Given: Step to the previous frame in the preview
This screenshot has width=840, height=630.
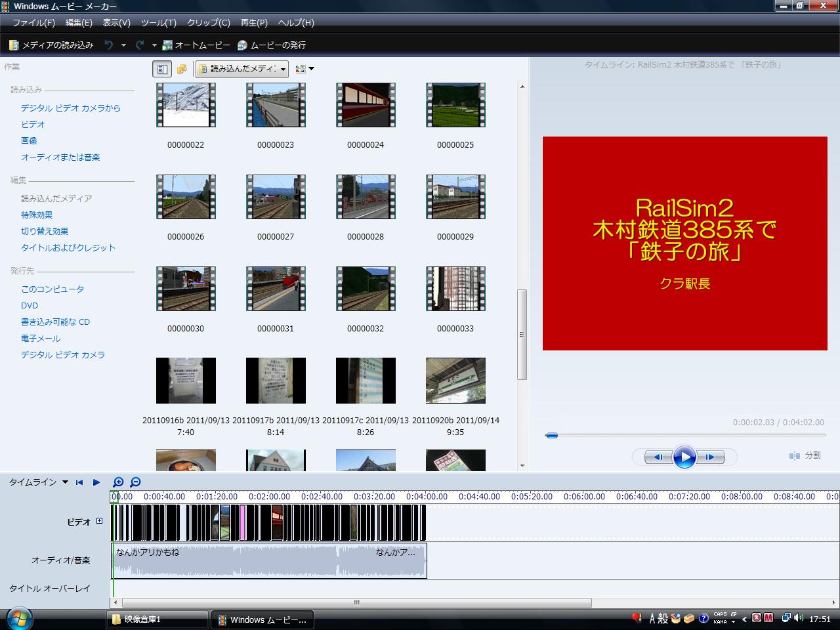Looking at the screenshot, I should click(657, 457).
